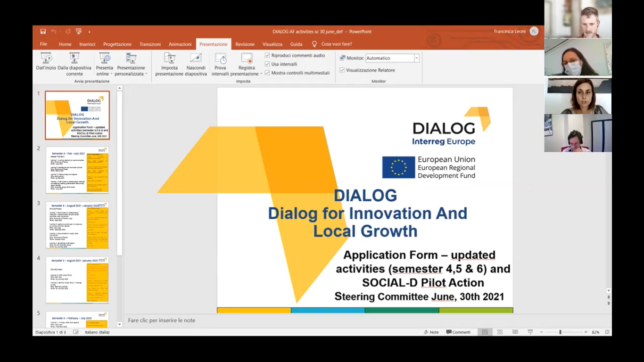Expand Presenta online dropdown arrow
Screen dimensions: 644x362
[112, 74]
